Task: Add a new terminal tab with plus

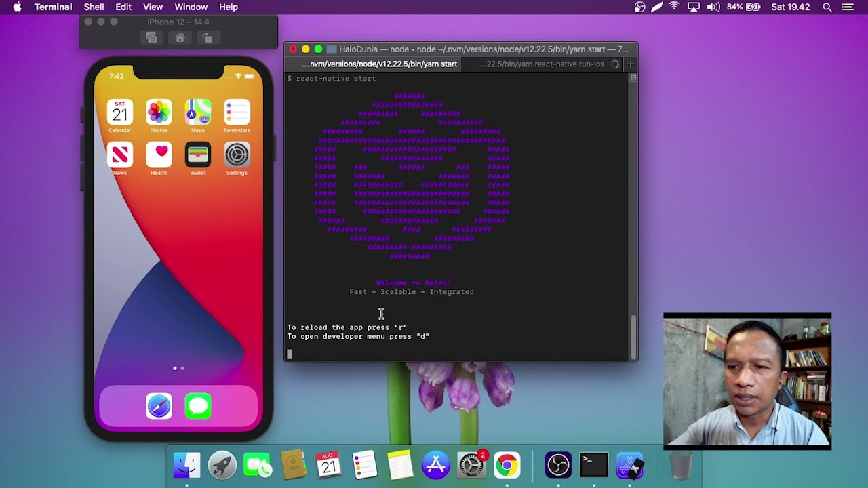Action: click(x=630, y=64)
